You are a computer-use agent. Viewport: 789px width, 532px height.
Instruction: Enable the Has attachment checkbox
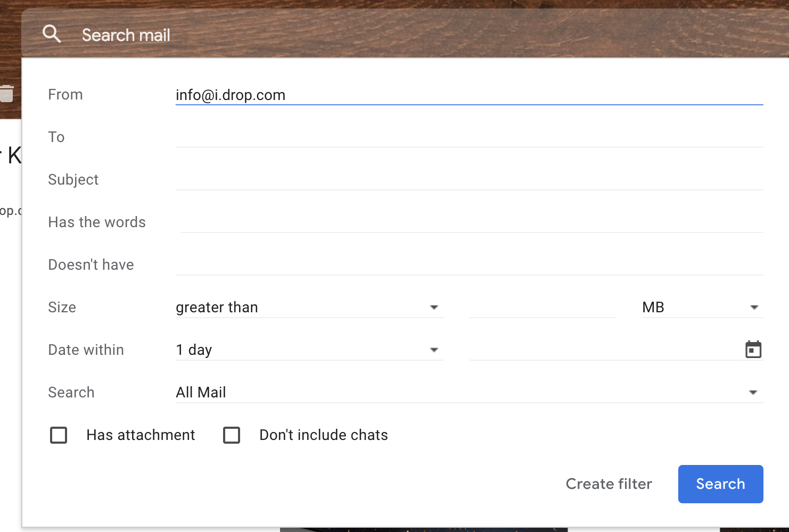pos(59,435)
